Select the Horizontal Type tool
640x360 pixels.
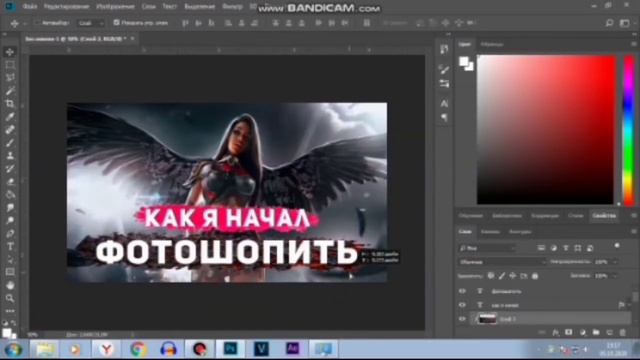pos(10,247)
